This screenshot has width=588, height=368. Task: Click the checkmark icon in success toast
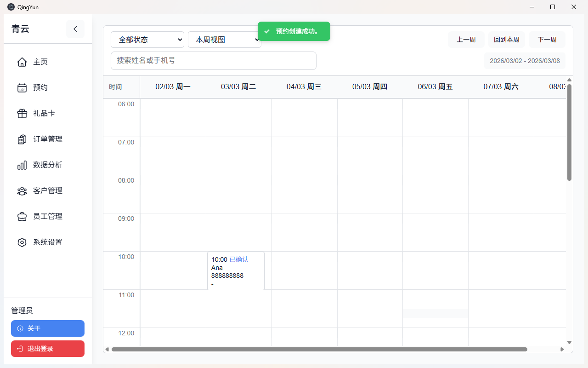267,31
